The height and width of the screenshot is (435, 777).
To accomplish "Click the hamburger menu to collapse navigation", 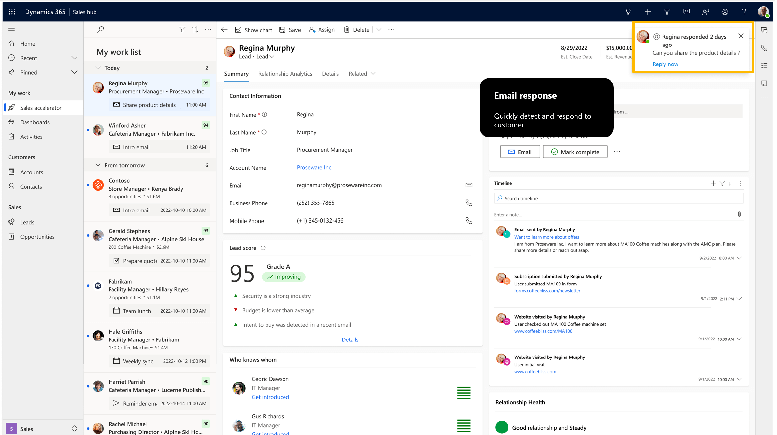I will (10, 30).
